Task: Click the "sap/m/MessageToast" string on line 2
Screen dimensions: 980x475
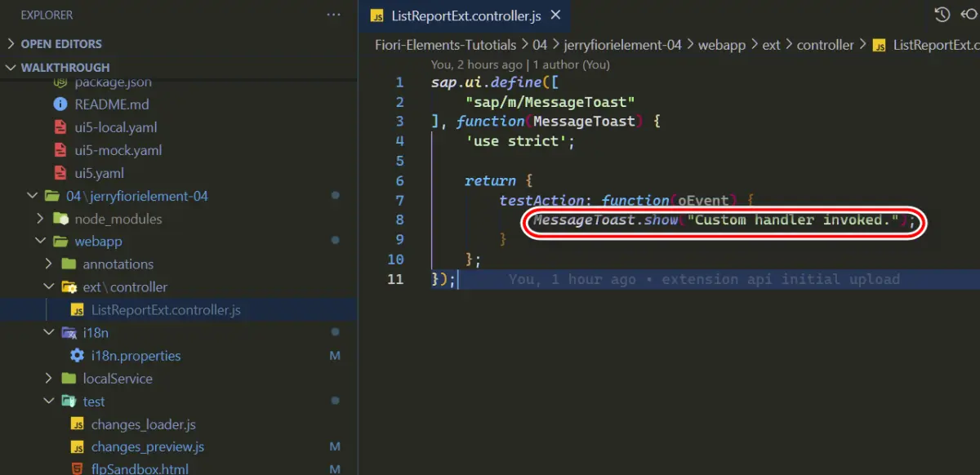Action: pyautogui.click(x=550, y=101)
